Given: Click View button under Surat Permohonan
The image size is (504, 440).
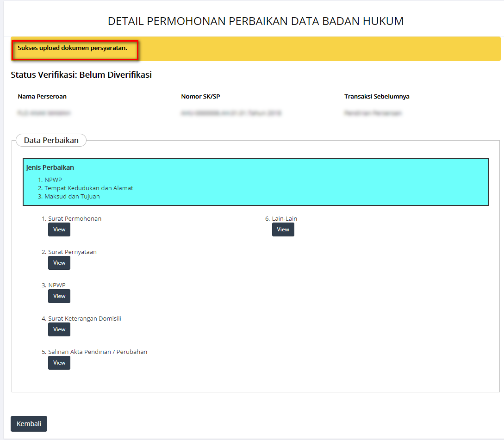Looking at the screenshot, I should 59,229.
